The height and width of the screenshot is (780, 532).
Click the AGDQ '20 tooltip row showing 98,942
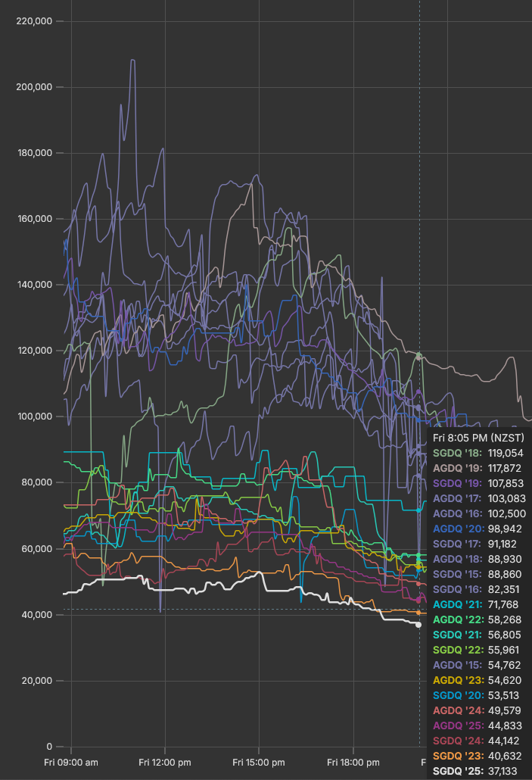tap(478, 529)
